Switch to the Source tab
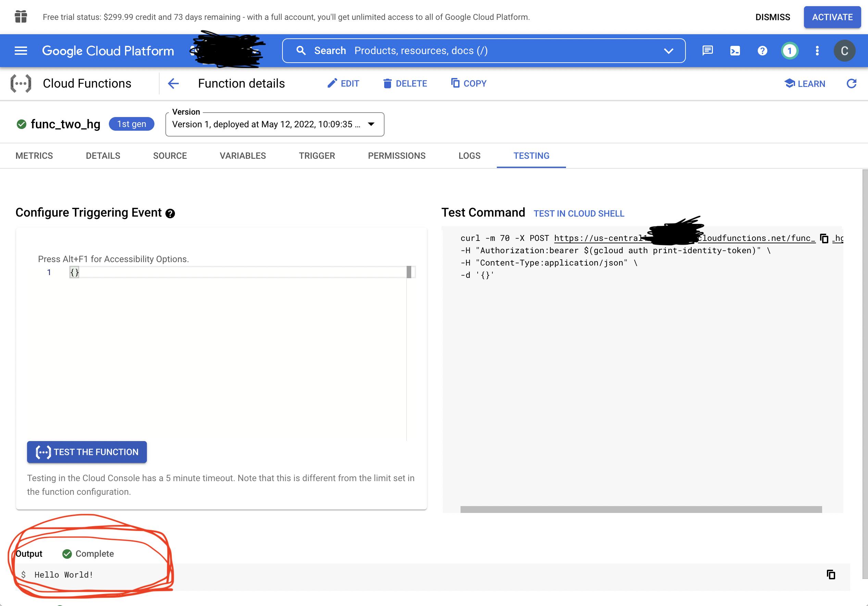 (170, 156)
